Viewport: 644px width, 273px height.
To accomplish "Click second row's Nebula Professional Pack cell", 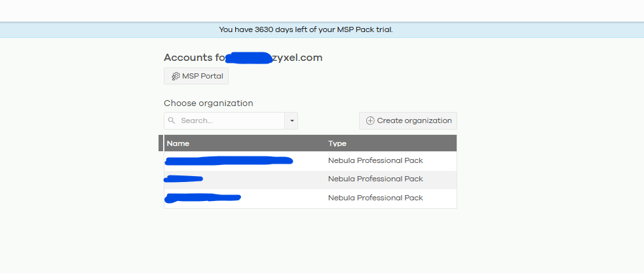I will (x=375, y=179).
